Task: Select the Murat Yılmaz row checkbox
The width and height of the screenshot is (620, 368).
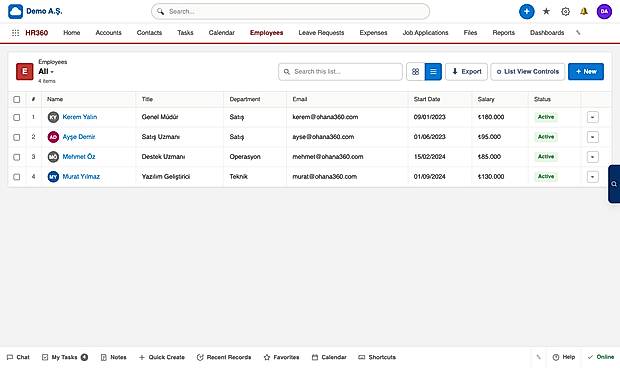Action: point(17,177)
